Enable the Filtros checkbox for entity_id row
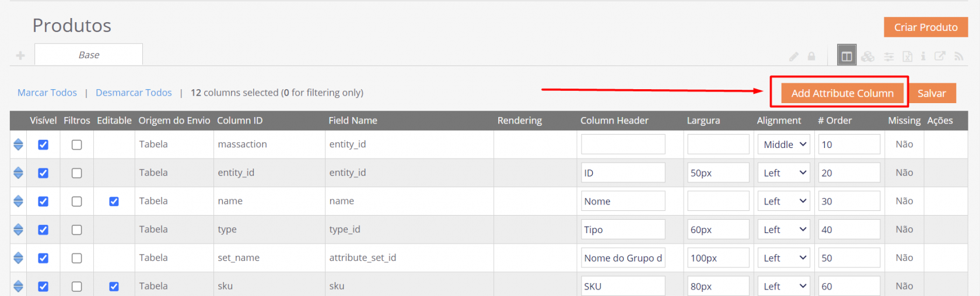 click(x=76, y=173)
